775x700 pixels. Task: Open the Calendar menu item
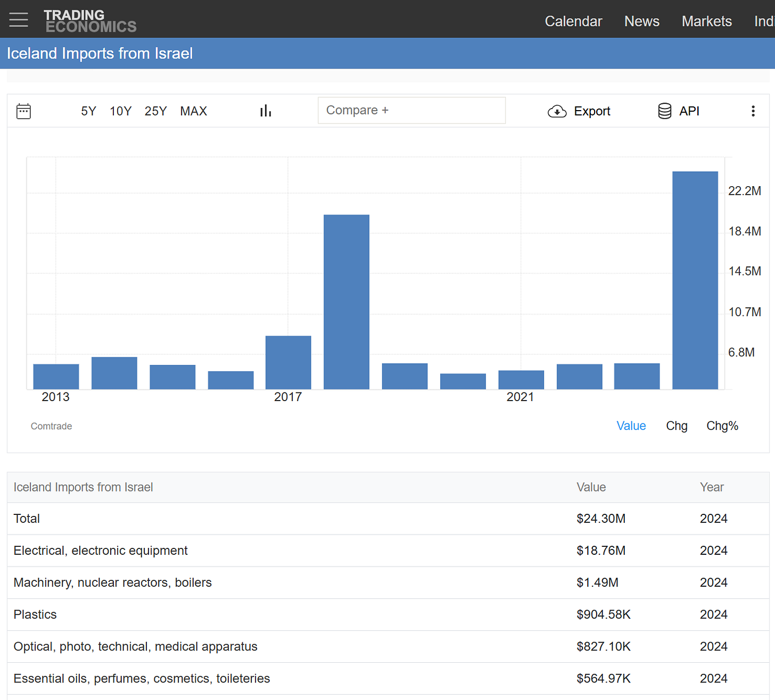pyautogui.click(x=573, y=21)
